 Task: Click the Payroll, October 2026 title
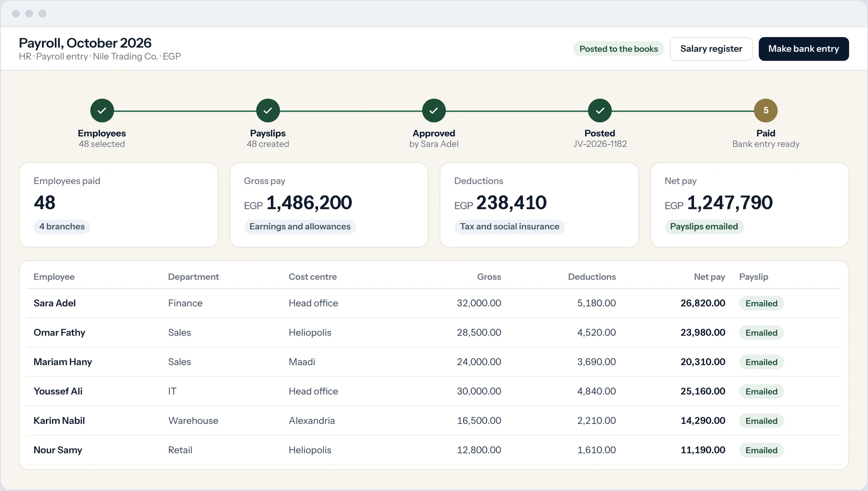click(85, 43)
